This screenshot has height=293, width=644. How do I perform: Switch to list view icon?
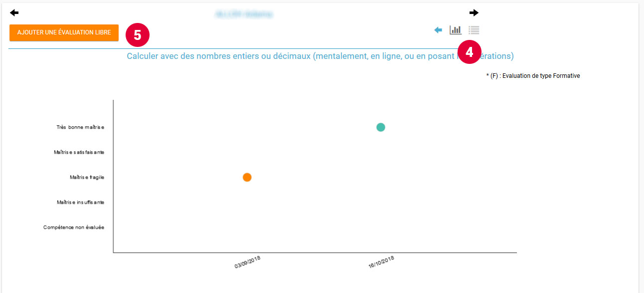474,30
